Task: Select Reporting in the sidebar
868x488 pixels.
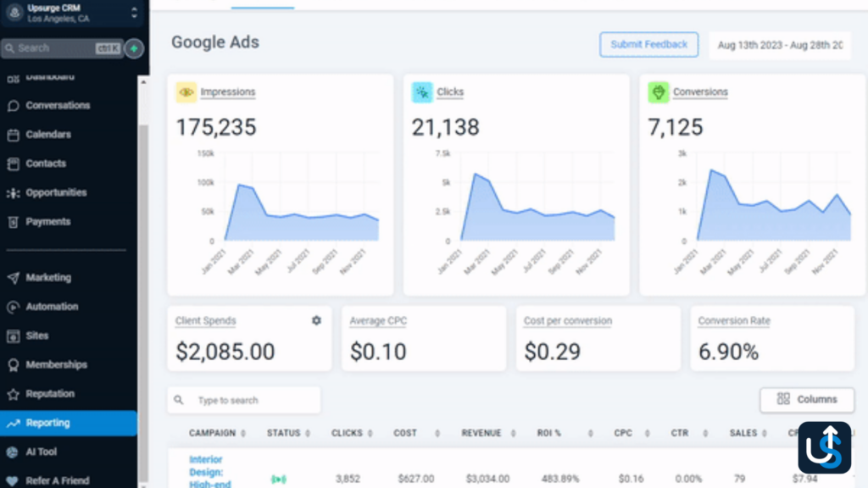Action: tap(69, 423)
